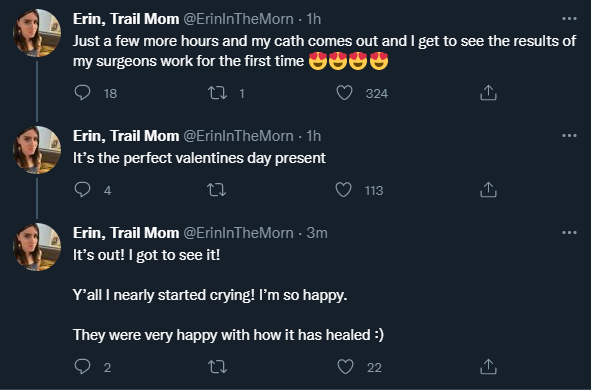Open Erin, Trail Mom profile name on first tweet
The width and height of the screenshot is (591, 390).
[x=126, y=19]
